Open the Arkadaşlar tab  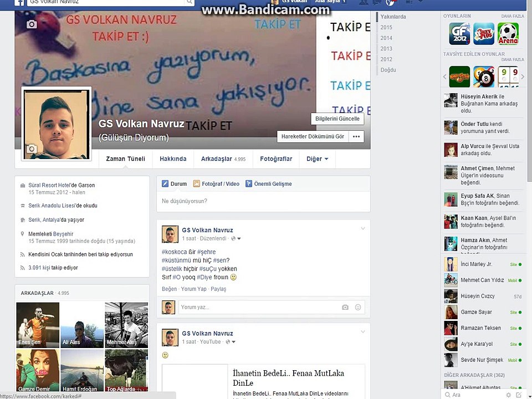(223, 159)
